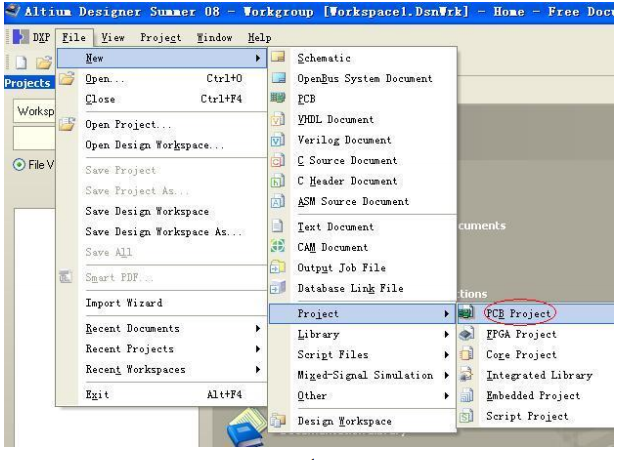Click the Core Project icon
Screen dimensions: 624x460
tap(466, 354)
